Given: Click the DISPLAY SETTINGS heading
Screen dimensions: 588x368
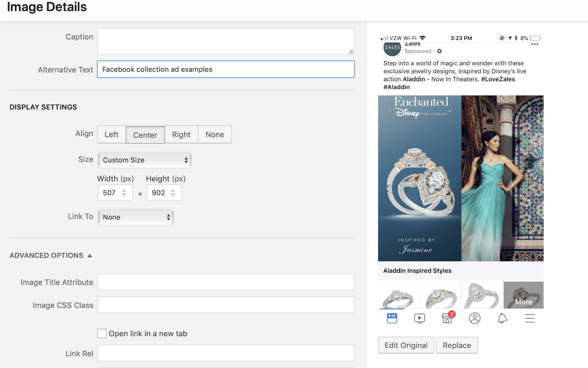Looking at the screenshot, I should click(43, 107).
